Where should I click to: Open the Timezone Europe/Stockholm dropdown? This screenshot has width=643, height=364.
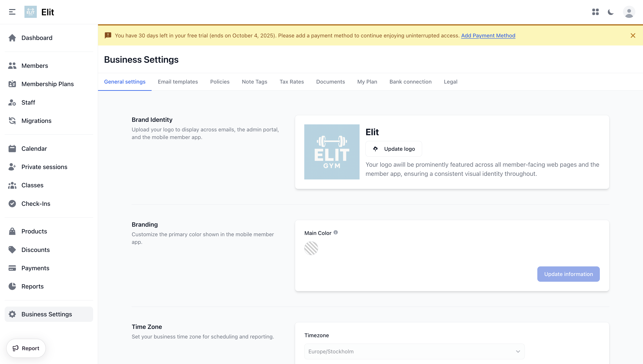click(414, 351)
